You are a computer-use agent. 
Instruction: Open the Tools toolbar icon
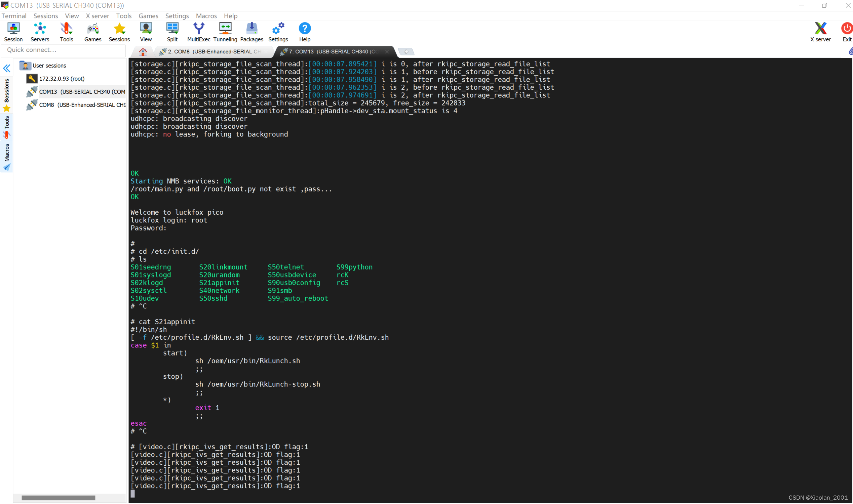pyautogui.click(x=66, y=32)
